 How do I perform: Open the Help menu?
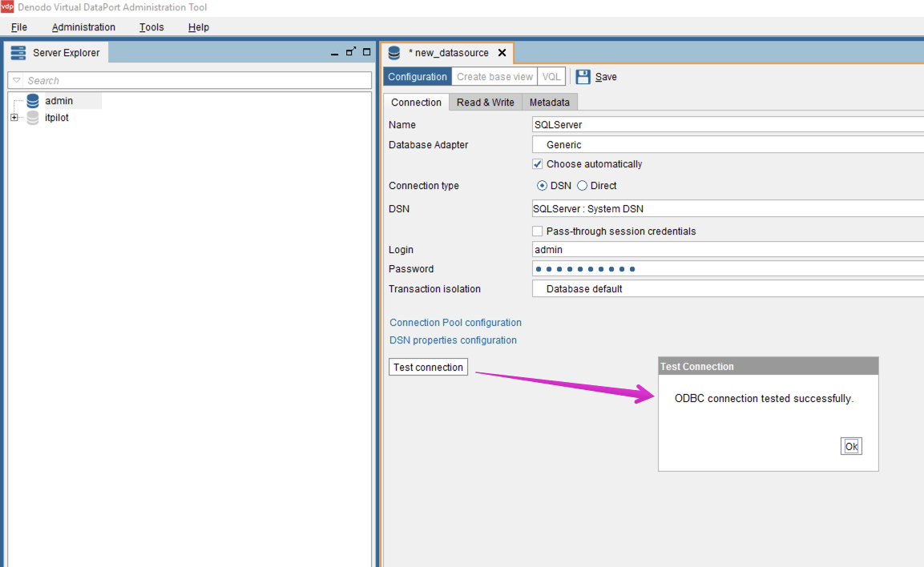(199, 27)
